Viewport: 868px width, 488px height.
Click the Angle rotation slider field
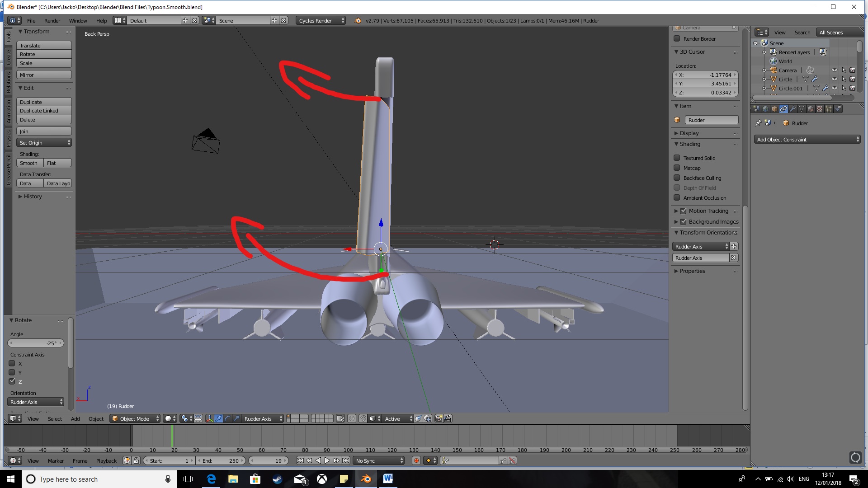[36, 343]
